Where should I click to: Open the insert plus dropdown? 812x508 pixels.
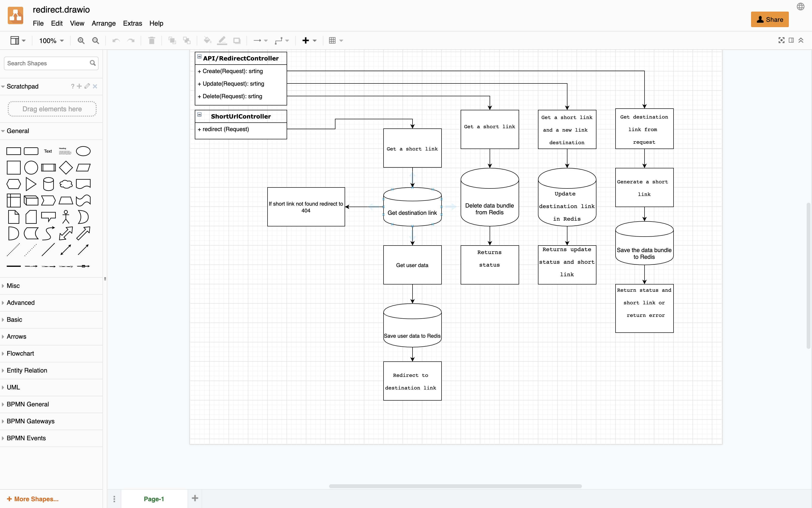click(309, 41)
